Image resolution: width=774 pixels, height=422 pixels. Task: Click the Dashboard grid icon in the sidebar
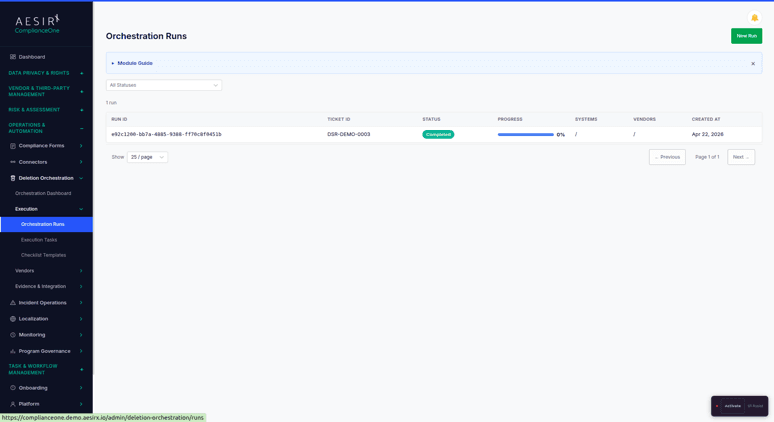(13, 57)
